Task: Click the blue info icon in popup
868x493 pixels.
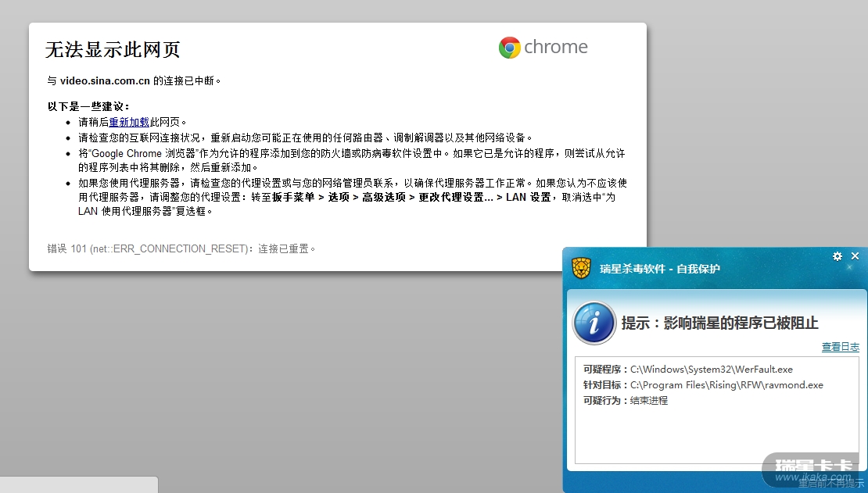Action: (594, 323)
